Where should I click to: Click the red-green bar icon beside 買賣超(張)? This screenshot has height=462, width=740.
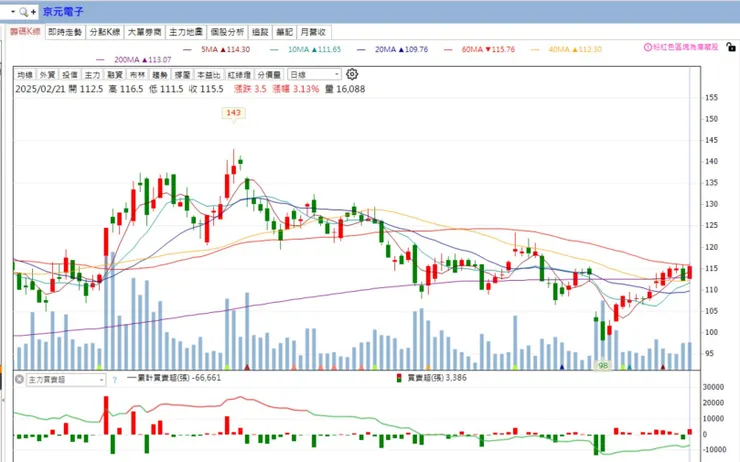tap(399, 378)
